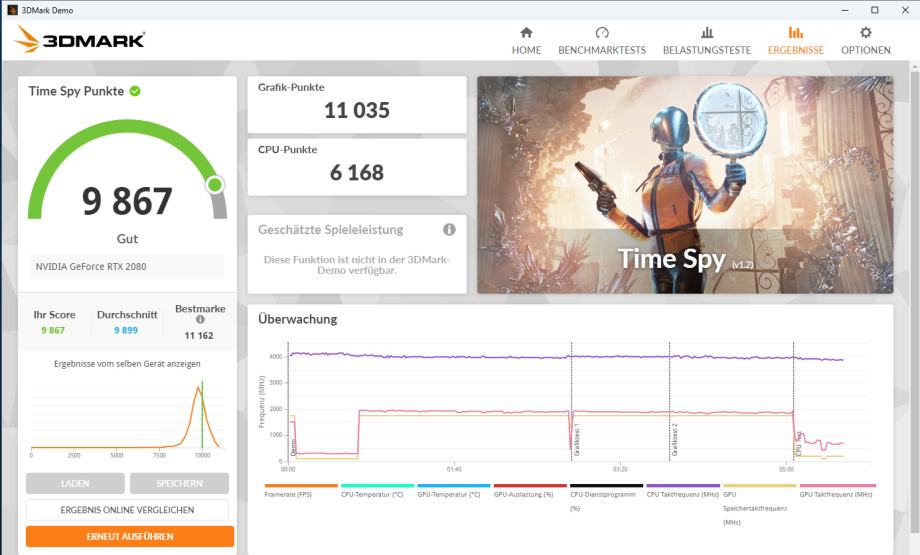Click the main score 9 867
This screenshot has width=920, height=555.
click(127, 201)
